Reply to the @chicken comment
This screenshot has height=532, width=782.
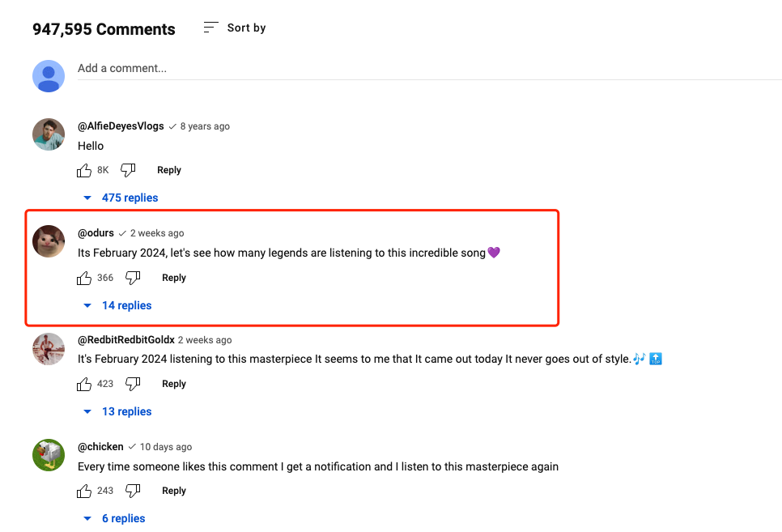coord(174,491)
